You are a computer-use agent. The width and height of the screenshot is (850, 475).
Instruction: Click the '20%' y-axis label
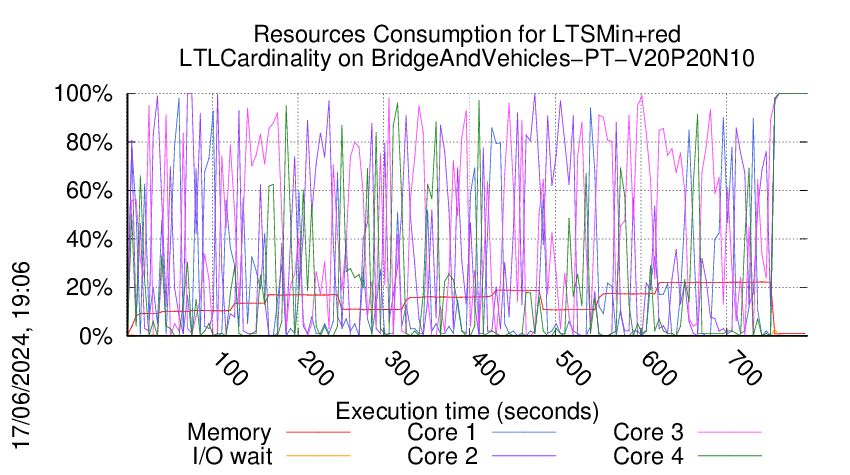pyautogui.click(x=89, y=287)
